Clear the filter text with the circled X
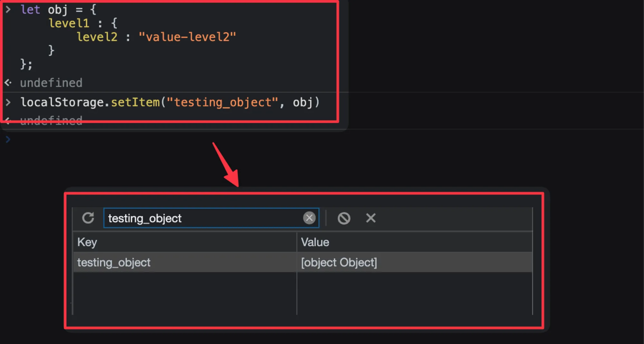The image size is (644, 344). pos(309,218)
